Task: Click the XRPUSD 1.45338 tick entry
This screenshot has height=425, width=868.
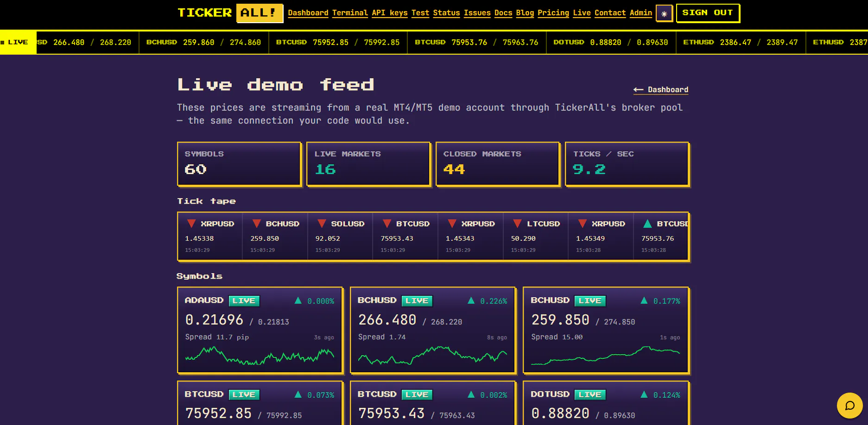Action: tap(210, 237)
